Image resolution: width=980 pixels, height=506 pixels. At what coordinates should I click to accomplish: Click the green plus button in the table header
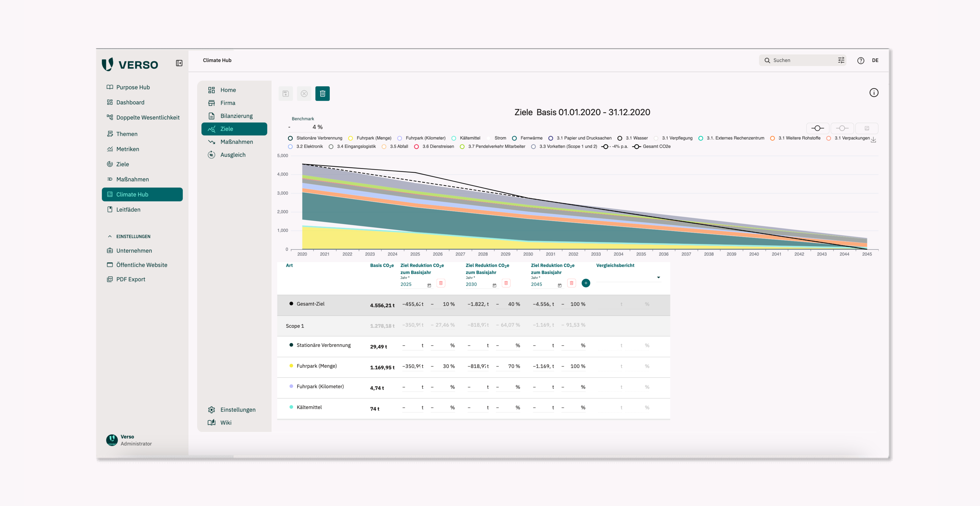pos(586,283)
